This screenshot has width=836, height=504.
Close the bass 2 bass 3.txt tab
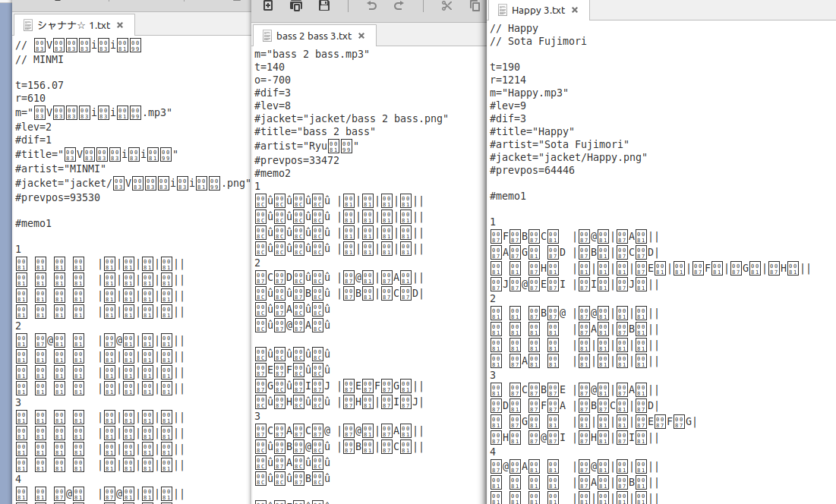click(x=361, y=36)
